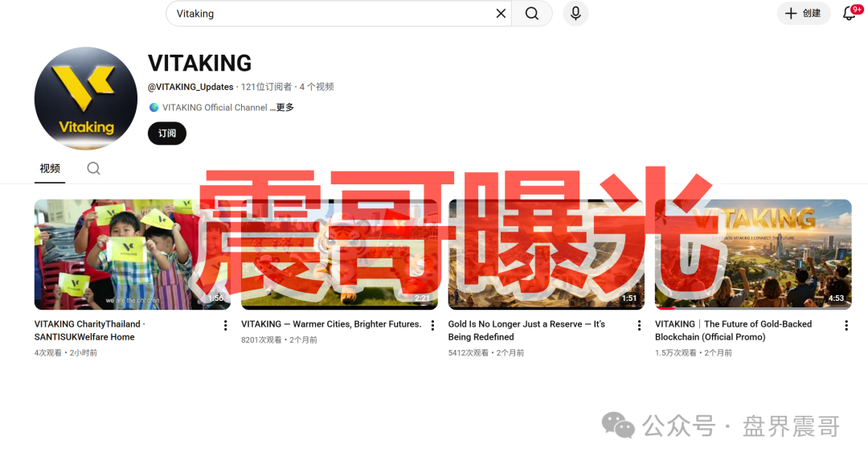
Task: Click '1.5万次观看 • 2个月前' under Official Promo
Action: pos(693,352)
